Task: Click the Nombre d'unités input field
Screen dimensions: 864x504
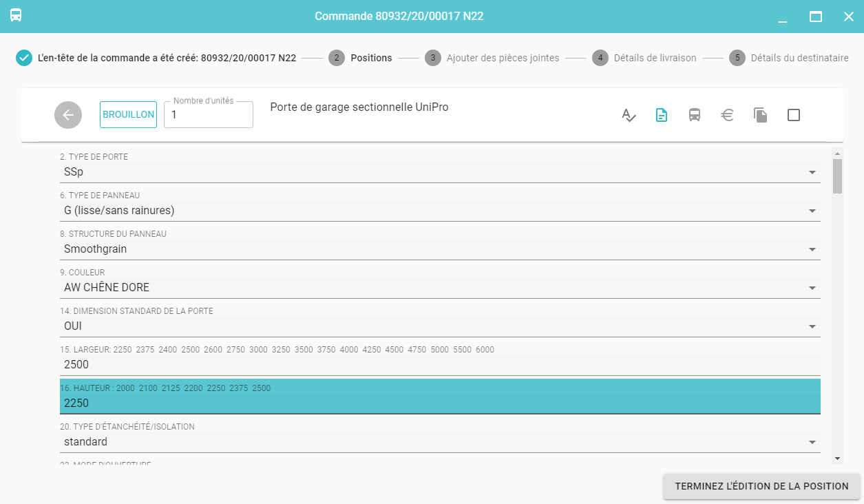Action: 209,116
